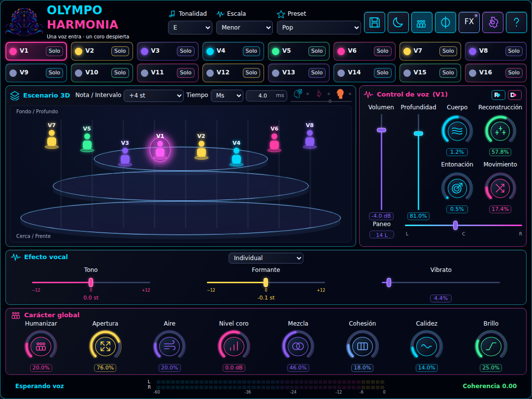Open settings with the gear icon
Screen dimensions: 532x399
coord(493,22)
